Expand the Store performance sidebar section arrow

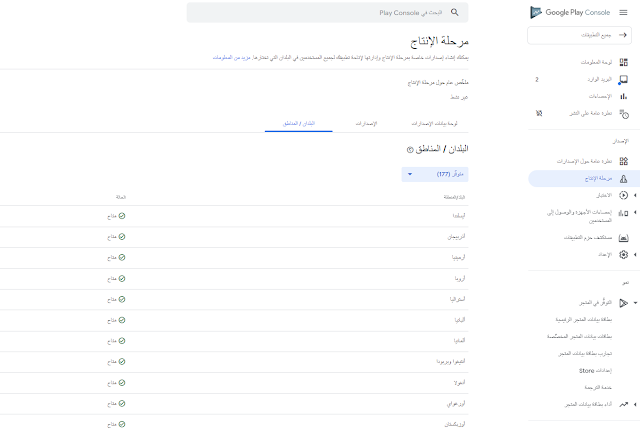[635, 404]
